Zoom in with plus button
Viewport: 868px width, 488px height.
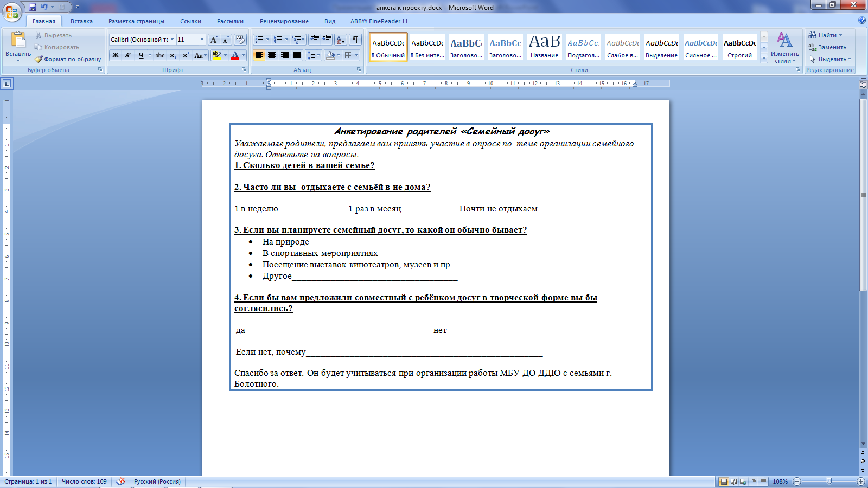(x=861, y=481)
